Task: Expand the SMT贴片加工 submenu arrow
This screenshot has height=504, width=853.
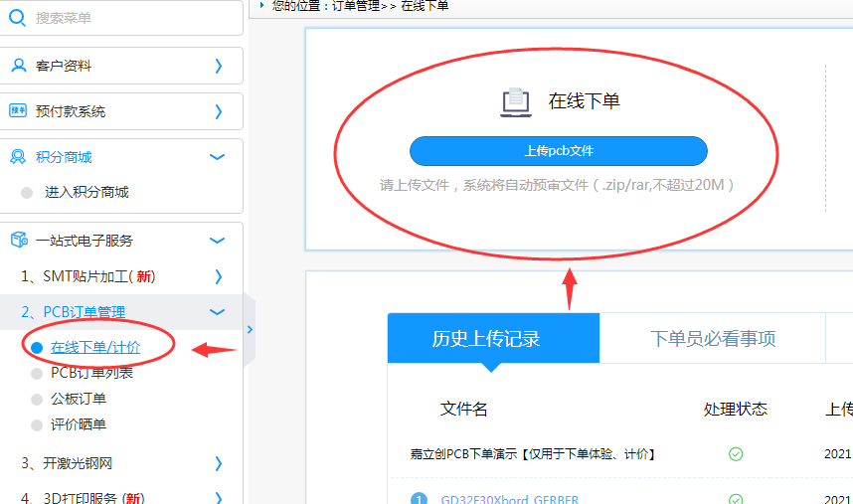Action: click(x=218, y=276)
